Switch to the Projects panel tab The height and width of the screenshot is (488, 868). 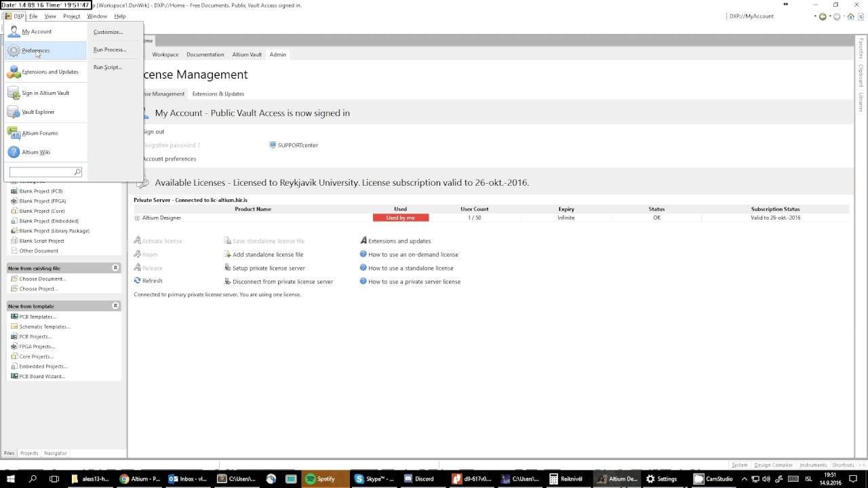click(x=29, y=453)
